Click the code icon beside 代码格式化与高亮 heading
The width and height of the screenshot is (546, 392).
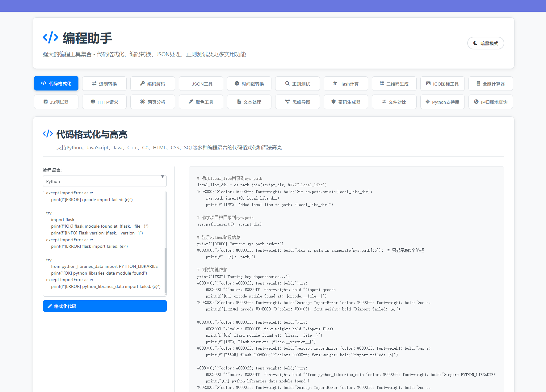[48, 134]
